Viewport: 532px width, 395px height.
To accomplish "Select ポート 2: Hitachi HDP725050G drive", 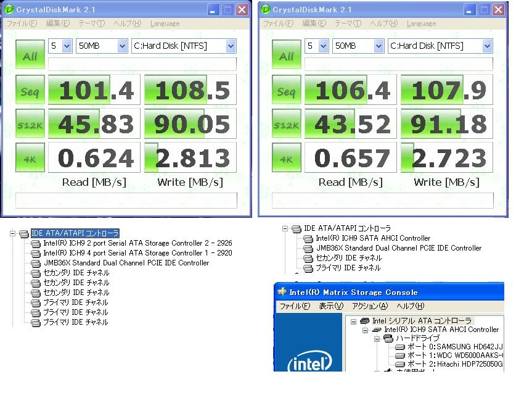I will click(455, 364).
